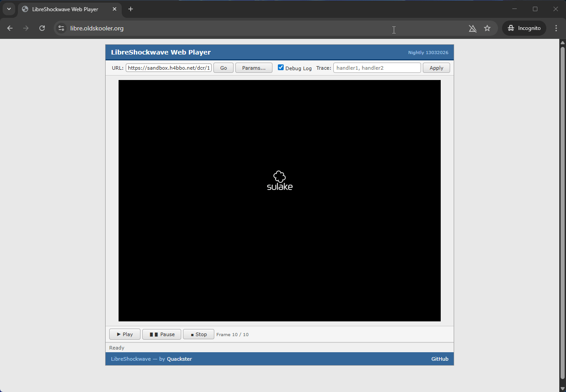Close the LibreShockwave Web Player tab
566x392 pixels.
[x=115, y=9]
